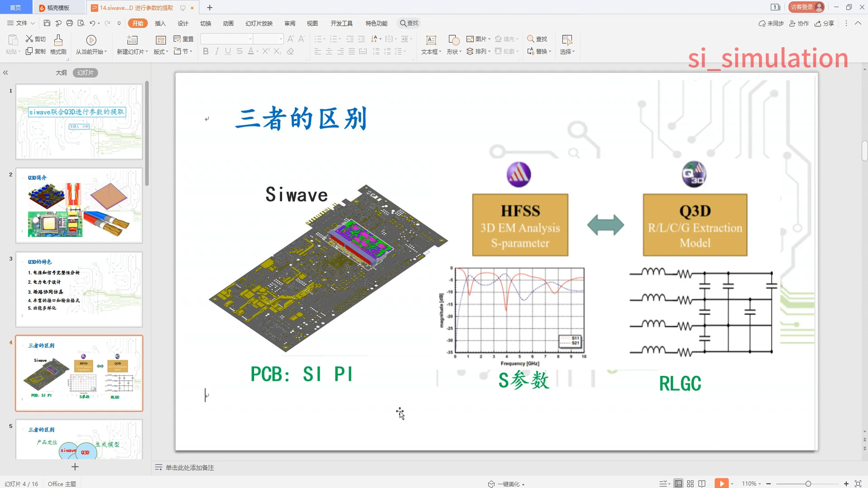
Task: Open the Transitions (切换) ribbon tab
Action: tap(206, 23)
